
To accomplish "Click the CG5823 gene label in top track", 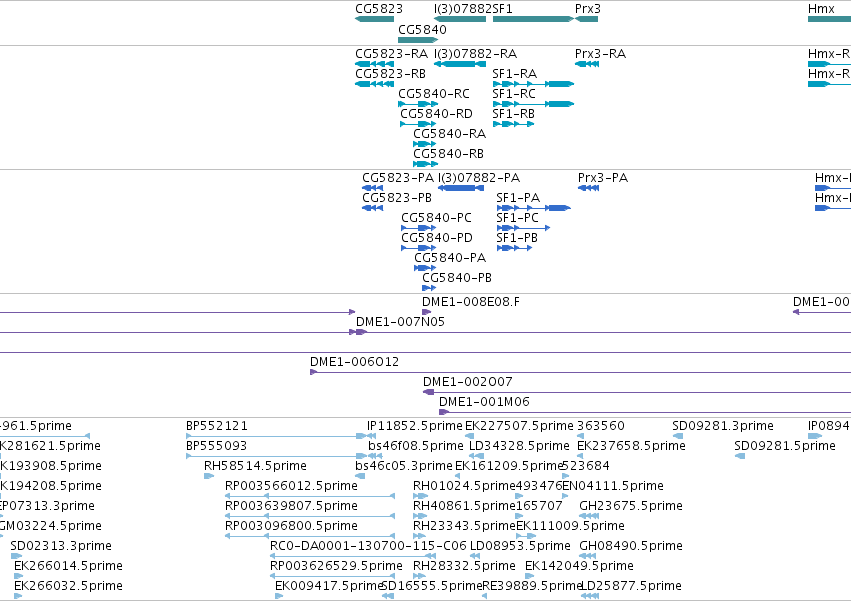I will [x=379, y=9].
